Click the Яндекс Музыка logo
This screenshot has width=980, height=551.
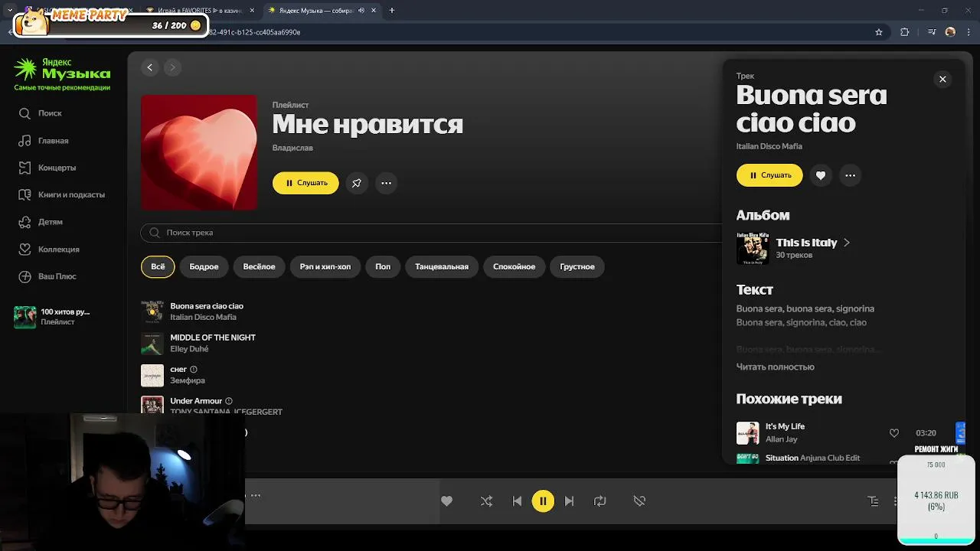click(62, 70)
